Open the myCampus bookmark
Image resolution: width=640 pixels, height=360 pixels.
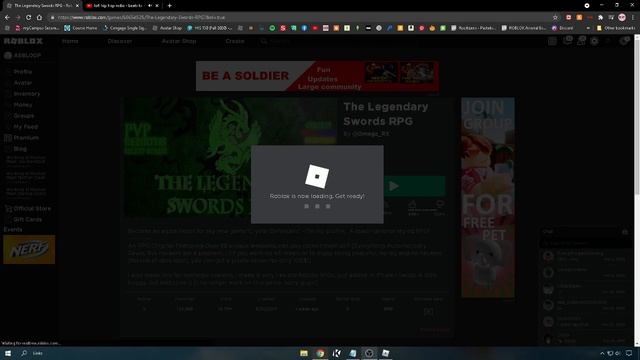pos(37,28)
